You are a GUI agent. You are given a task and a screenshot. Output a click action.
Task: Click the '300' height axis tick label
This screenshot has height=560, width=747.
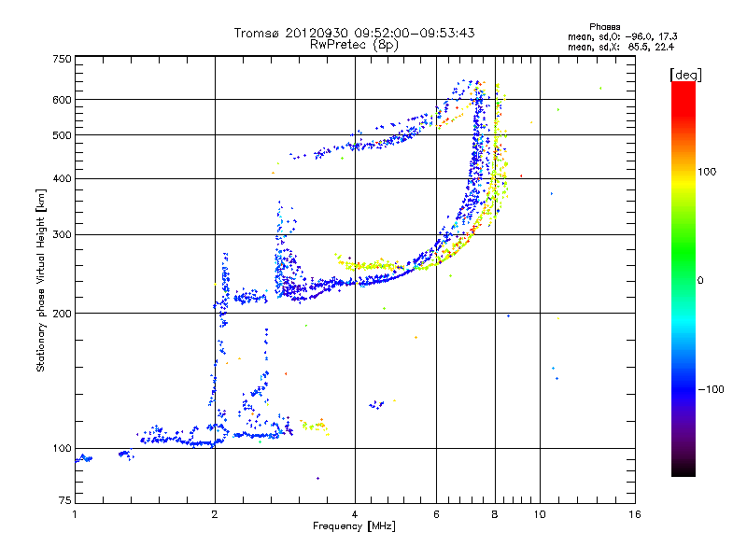[x=62, y=235]
